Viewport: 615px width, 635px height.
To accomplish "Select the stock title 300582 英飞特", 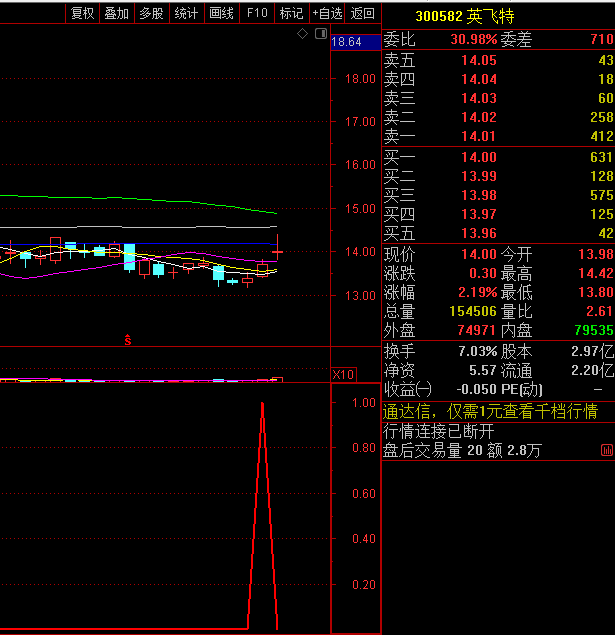I will click(465, 16).
